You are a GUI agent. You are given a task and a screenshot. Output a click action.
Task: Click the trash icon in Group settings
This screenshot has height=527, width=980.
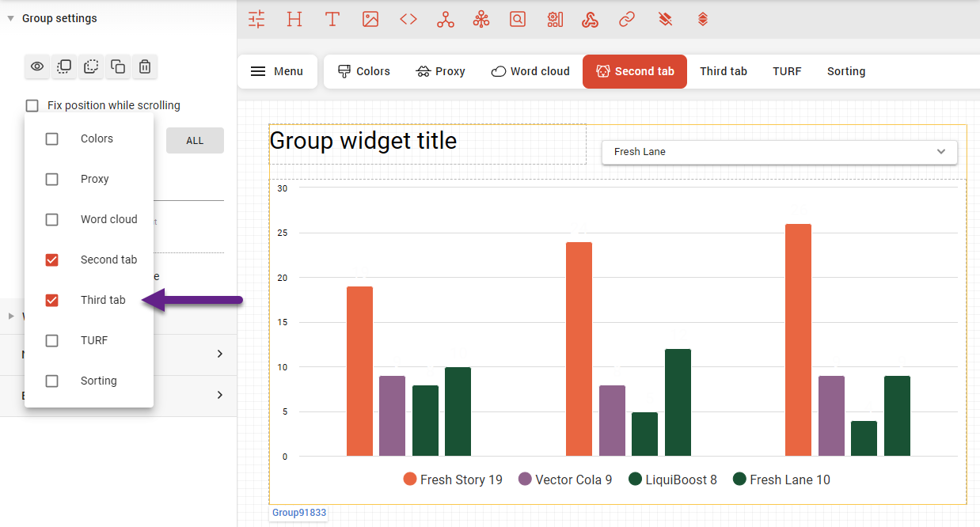(x=145, y=66)
